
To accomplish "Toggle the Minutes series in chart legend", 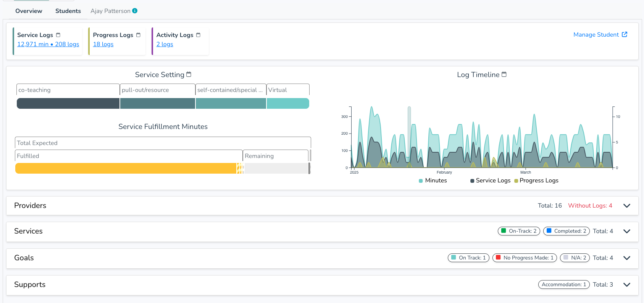I will pos(433,181).
